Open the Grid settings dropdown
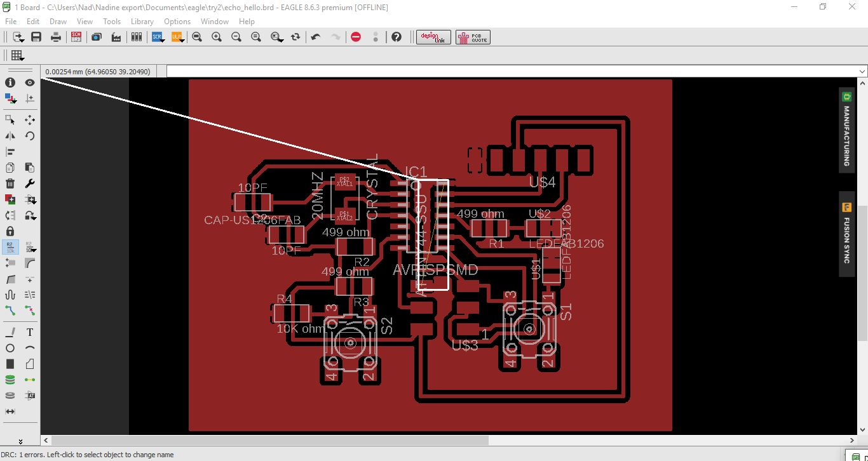The height and width of the screenshot is (461, 868). coord(18,55)
